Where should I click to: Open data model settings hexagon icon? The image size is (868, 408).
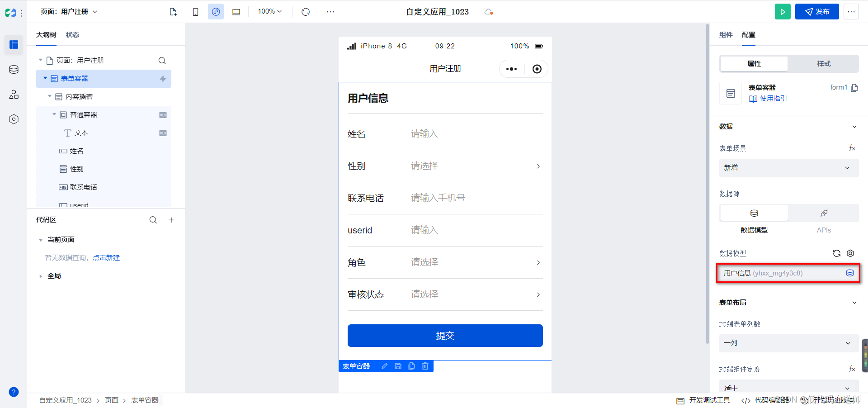coord(850,253)
